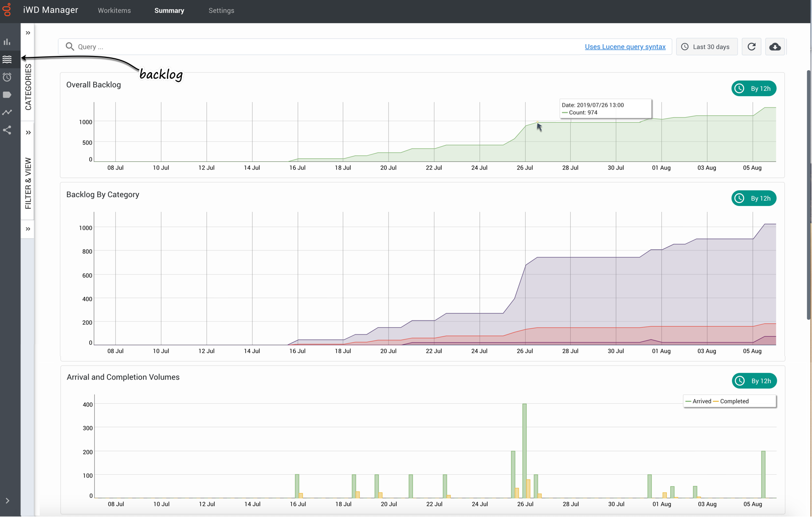
Task: Open the alarm clock view in sidebar
Action: (x=7, y=77)
